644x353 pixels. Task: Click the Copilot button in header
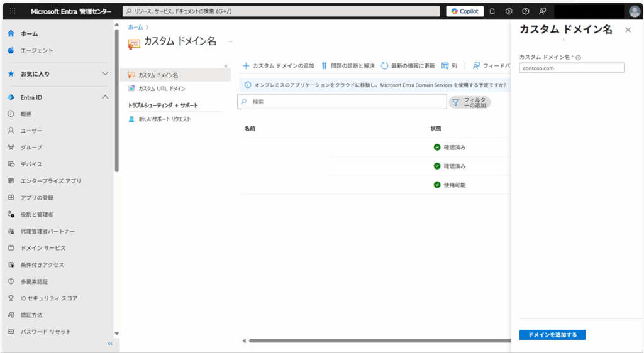(x=465, y=11)
